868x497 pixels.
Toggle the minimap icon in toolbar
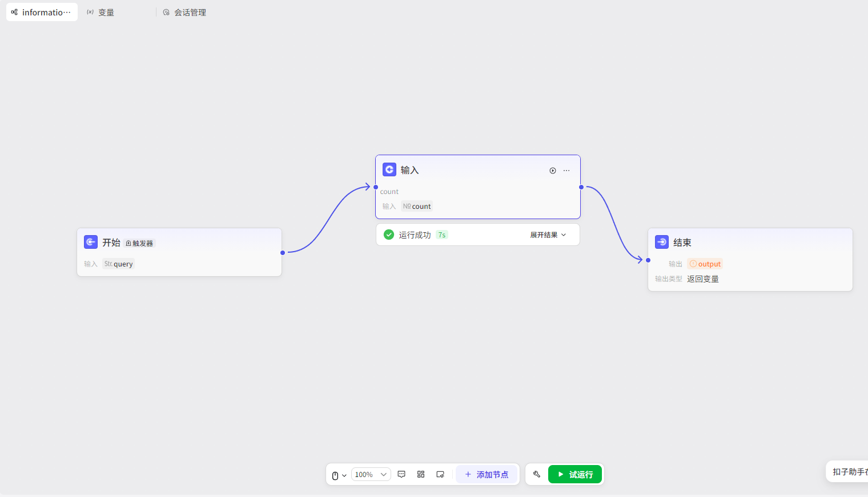[x=440, y=474]
